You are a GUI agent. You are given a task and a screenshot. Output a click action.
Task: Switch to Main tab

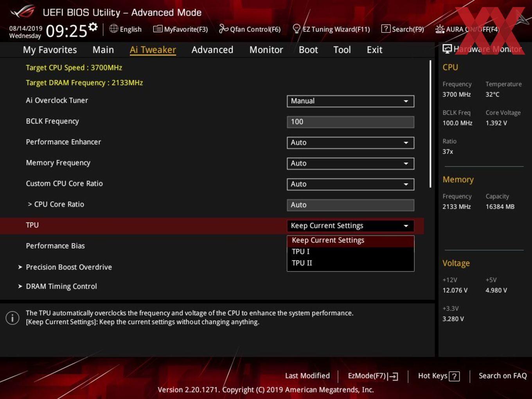[103, 50]
